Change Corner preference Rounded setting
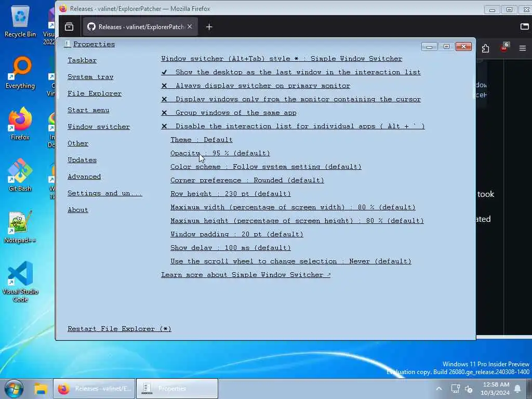Screen dimensions: 532x399 coord(247,180)
